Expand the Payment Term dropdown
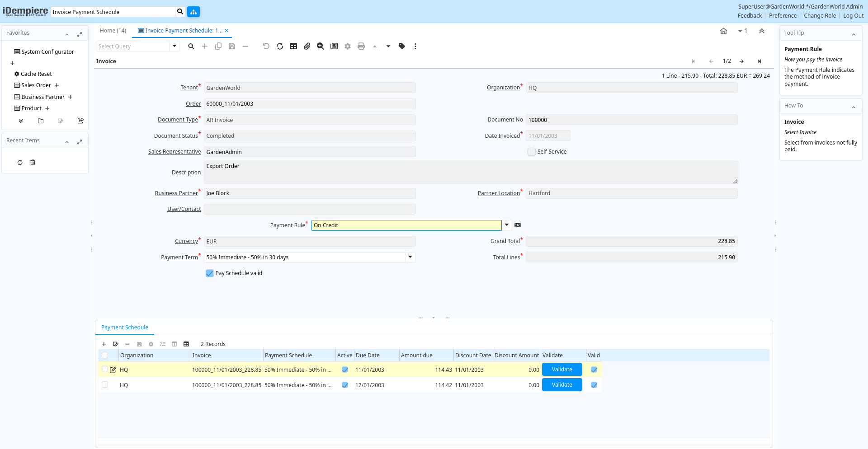 tap(410, 257)
